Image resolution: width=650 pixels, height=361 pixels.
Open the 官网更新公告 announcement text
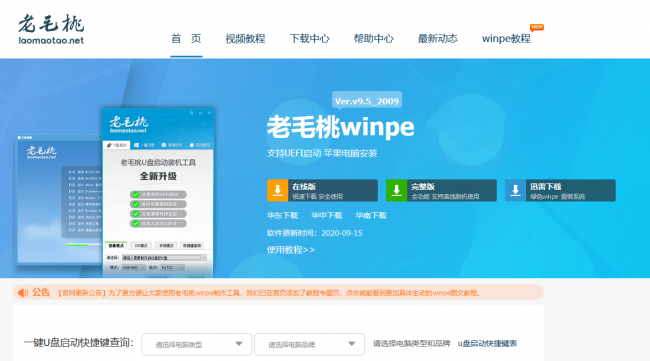[269, 293]
